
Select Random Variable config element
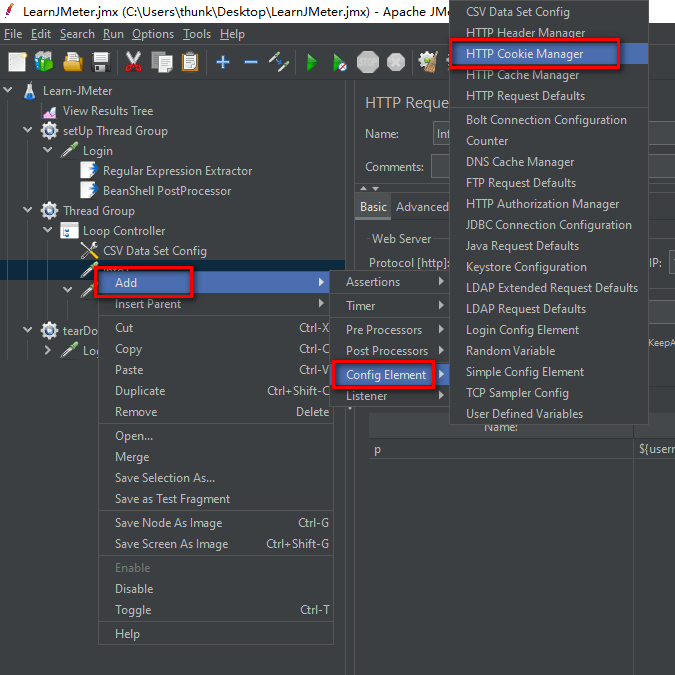point(549,351)
